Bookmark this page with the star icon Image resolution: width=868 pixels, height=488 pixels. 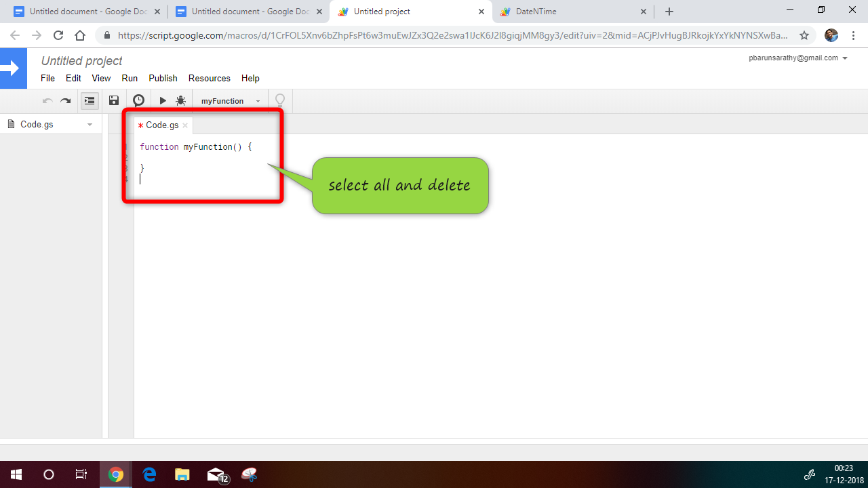click(x=804, y=35)
